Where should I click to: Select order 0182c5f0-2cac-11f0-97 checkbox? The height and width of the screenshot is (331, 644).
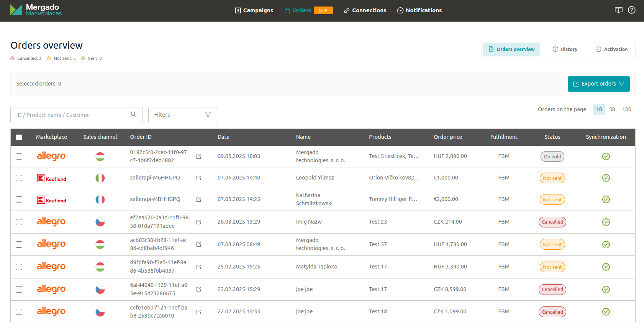[x=19, y=156]
